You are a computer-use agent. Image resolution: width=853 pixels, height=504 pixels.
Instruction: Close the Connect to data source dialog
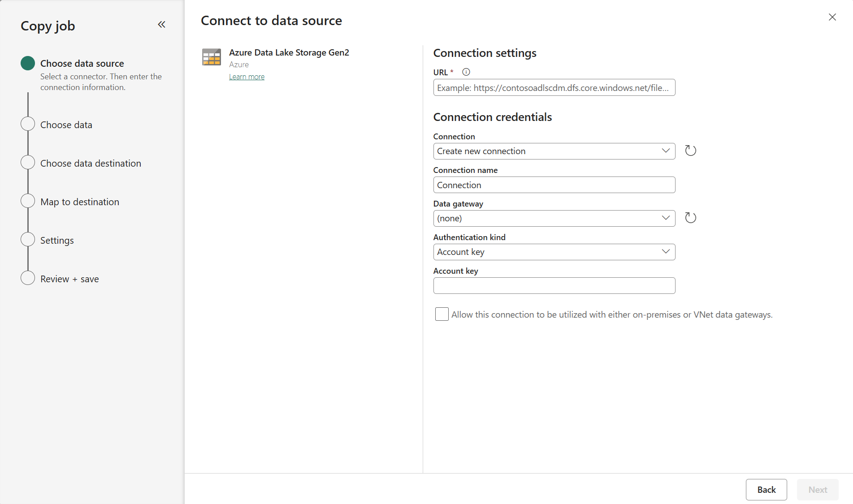(x=832, y=17)
